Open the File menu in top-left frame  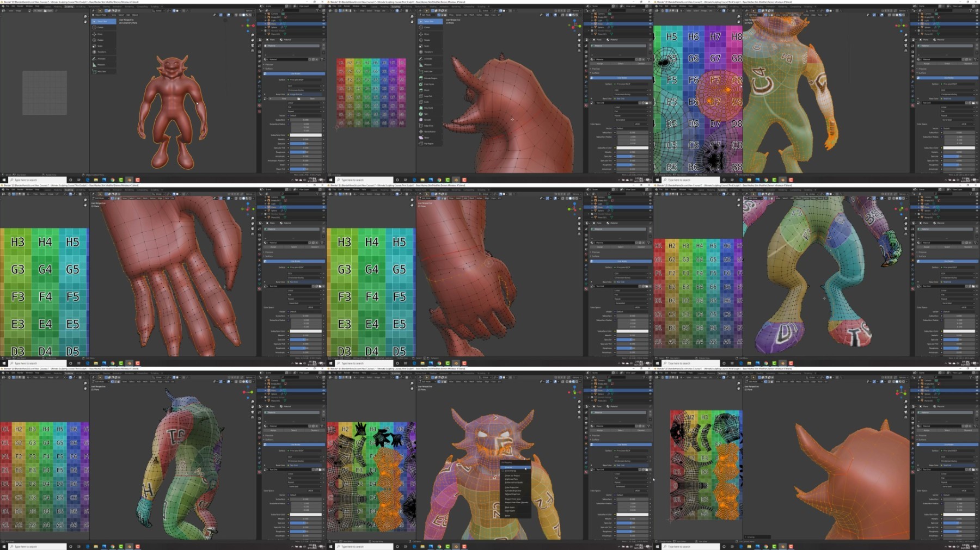pos(8,7)
